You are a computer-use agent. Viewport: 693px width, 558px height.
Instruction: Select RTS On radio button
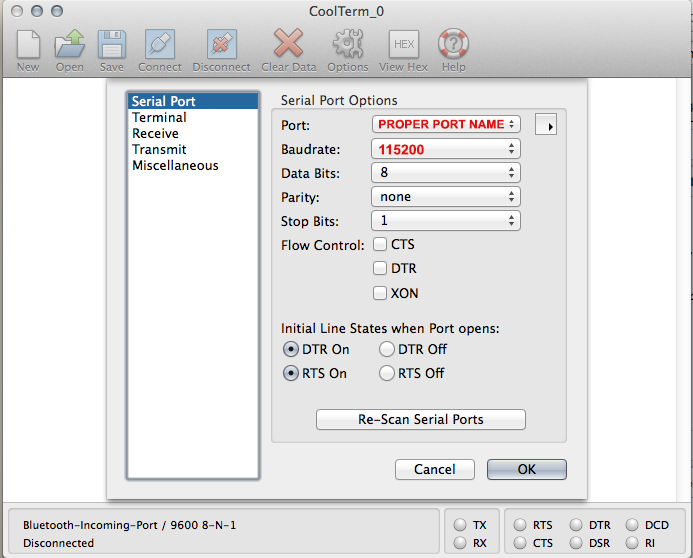(290, 373)
